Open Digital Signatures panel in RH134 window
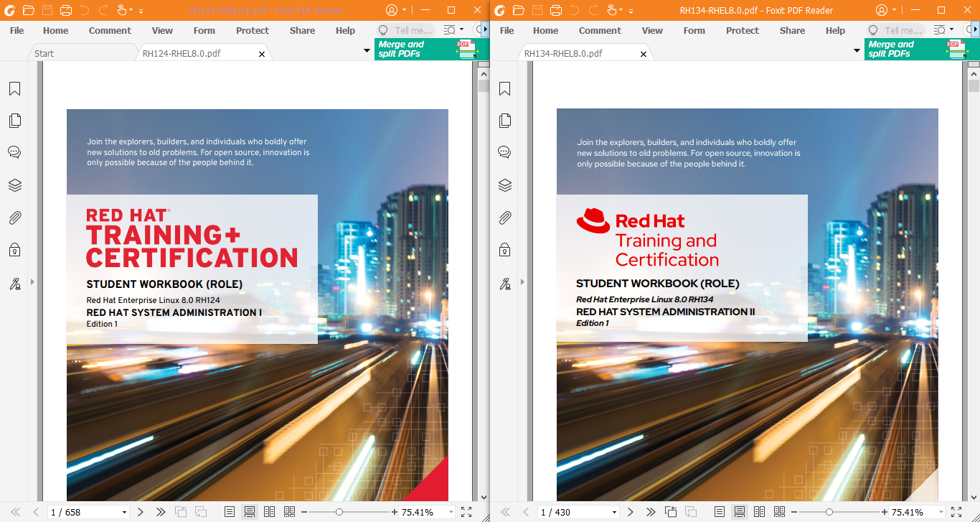This screenshot has height=522, width=980. (504, 283)
